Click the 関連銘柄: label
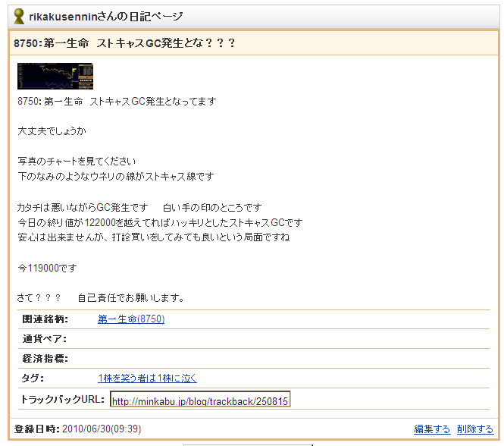Image resolution: width=504 pixels, height=446 pixels. click(x=45, y=319)
